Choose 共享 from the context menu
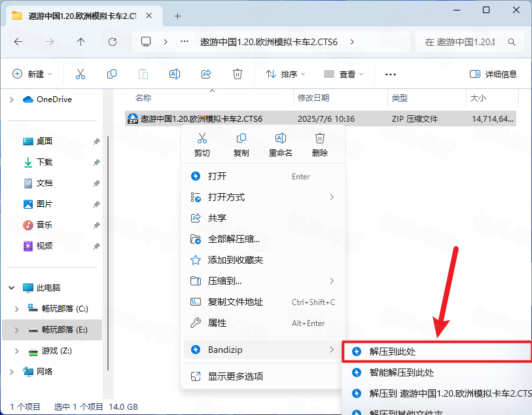 click(263, 218)
